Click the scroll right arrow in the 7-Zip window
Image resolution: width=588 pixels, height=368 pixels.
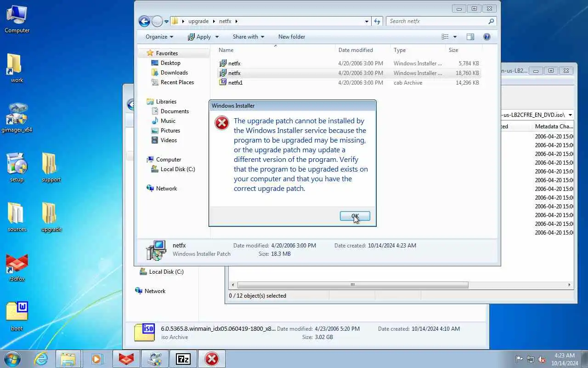click(569, 285)
